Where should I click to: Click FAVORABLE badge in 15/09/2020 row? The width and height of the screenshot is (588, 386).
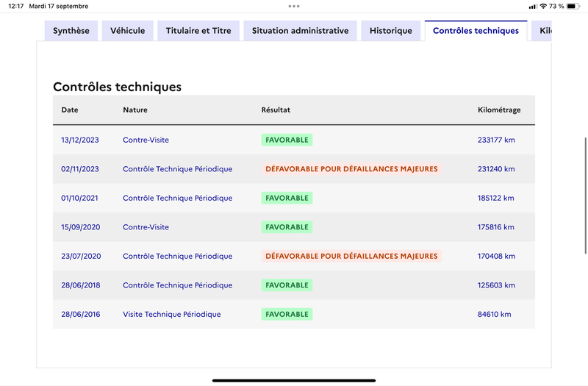click(287, 227)
